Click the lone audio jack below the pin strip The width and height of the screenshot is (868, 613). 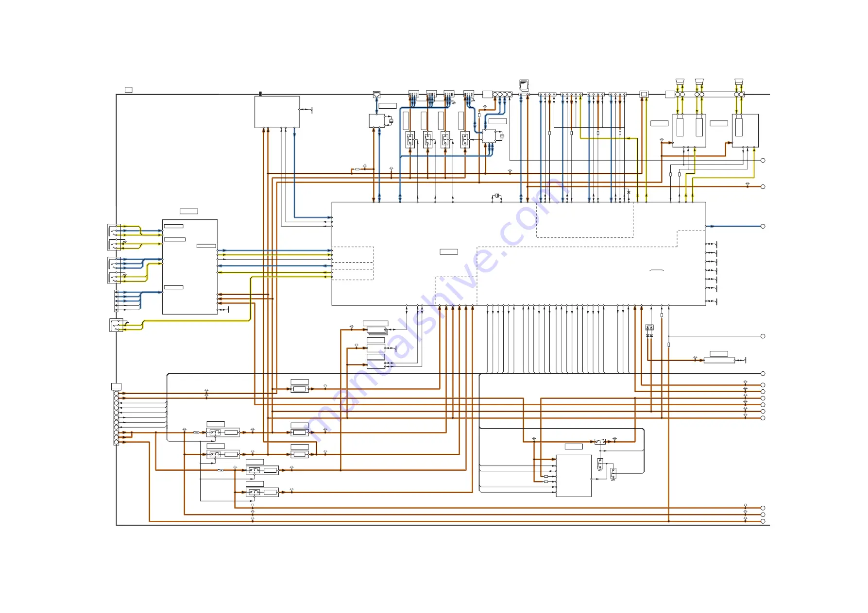point(116,325)
